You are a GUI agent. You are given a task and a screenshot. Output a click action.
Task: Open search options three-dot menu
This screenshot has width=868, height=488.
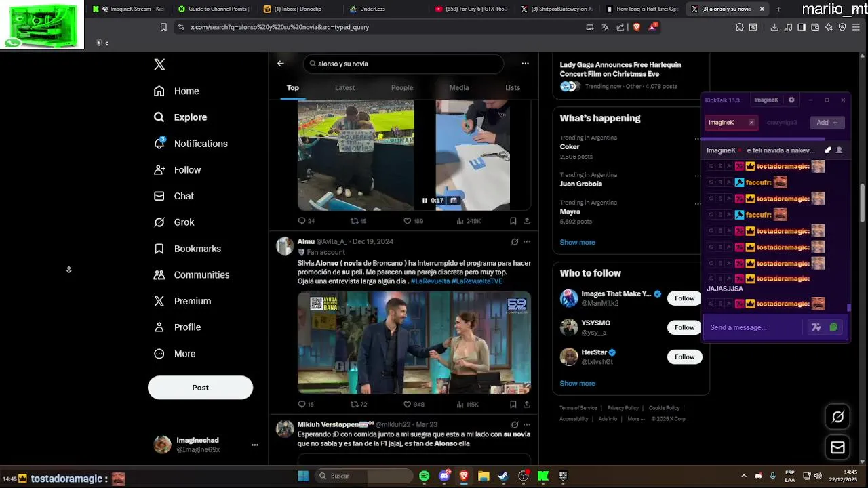click(x=525, y=64)
